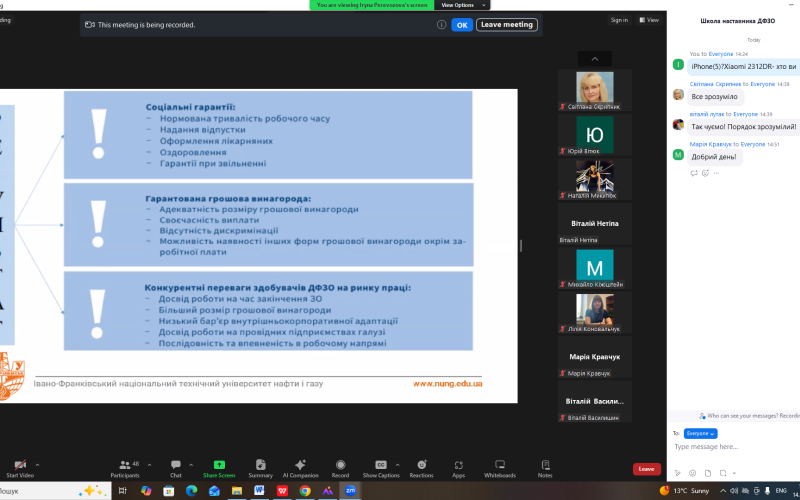Screen dimensions: 800x500
Task: Click the Віталій Нетіпа participant tile
Action: tap(594, 223)
